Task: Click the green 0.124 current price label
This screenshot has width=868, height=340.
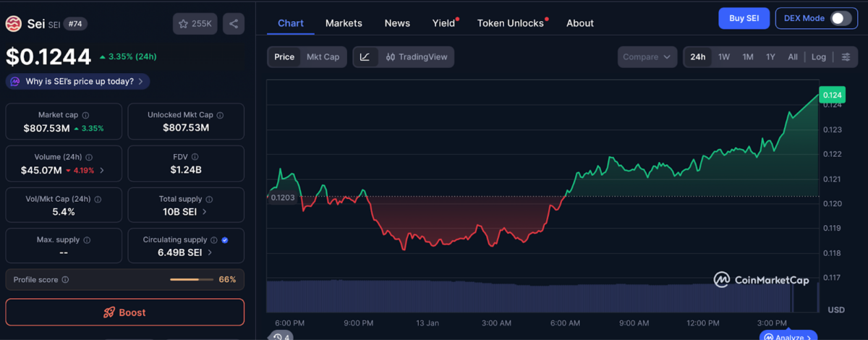Action: coord(833,95)
